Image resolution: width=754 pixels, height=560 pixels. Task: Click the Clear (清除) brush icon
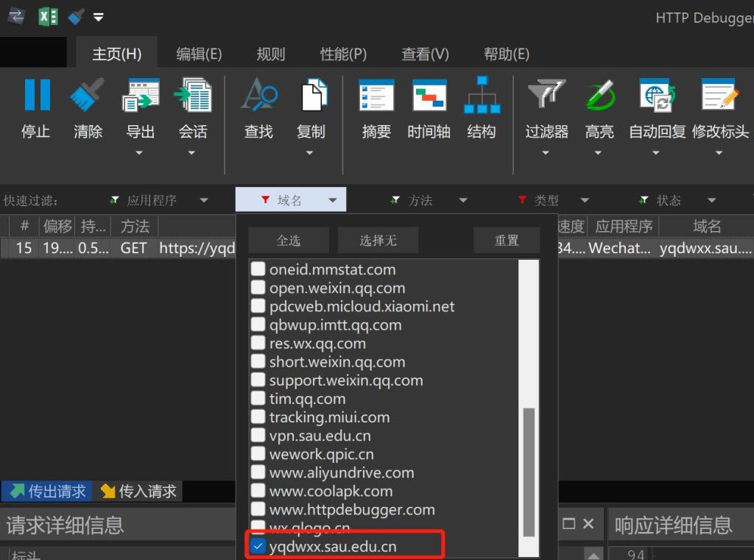(88, 96)
